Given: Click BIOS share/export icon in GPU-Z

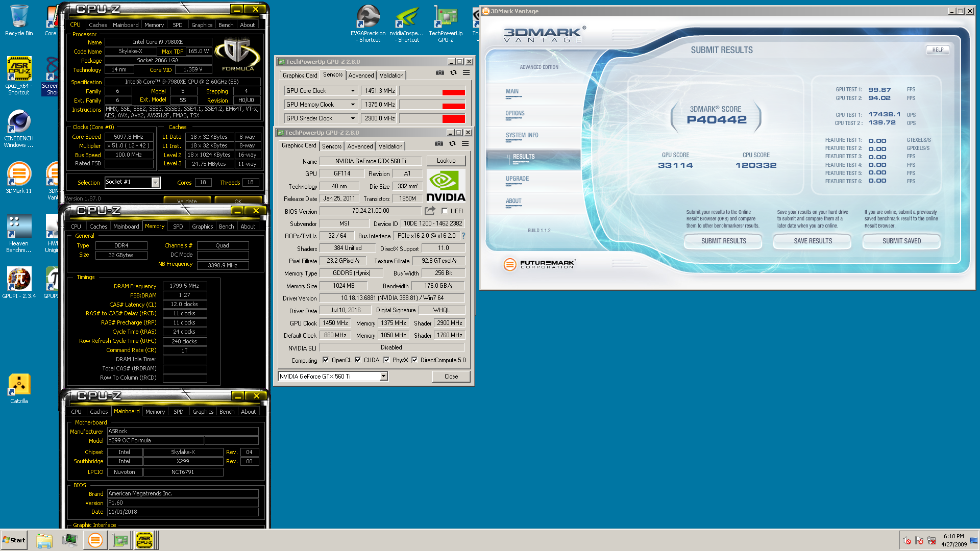Looking at the screenshot, I should (x=430, y=211).
